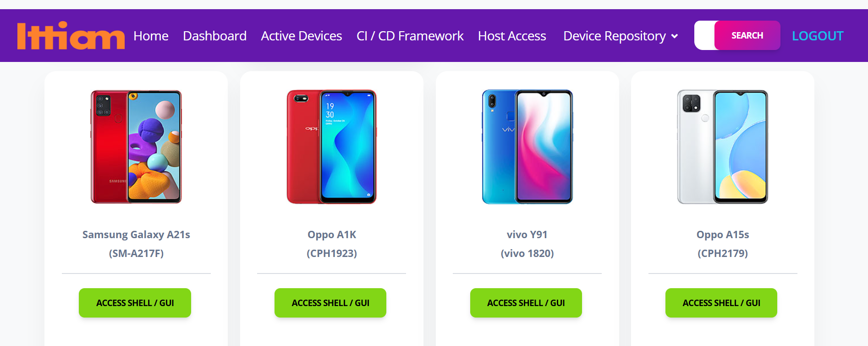Viewport: 868px width, 346px height.
Task: Expand the Device Repository dropdown
Action: click(x=621, y=36)
